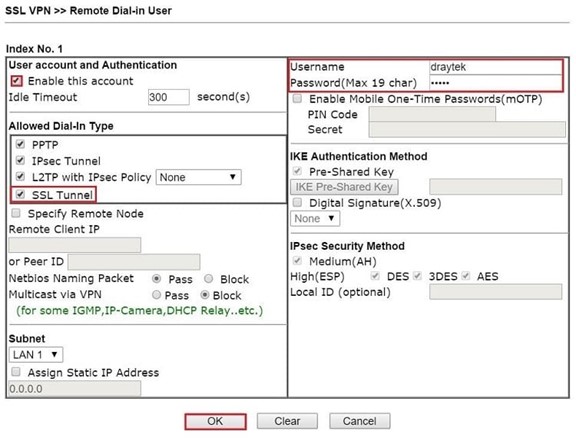Open the L2TP IPsec Policy dropdown
This screenshot has height=438, width=576.
pos(199,177)
